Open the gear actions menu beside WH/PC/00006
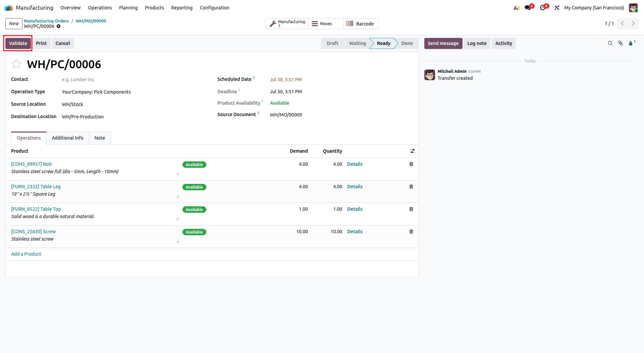 59,26
